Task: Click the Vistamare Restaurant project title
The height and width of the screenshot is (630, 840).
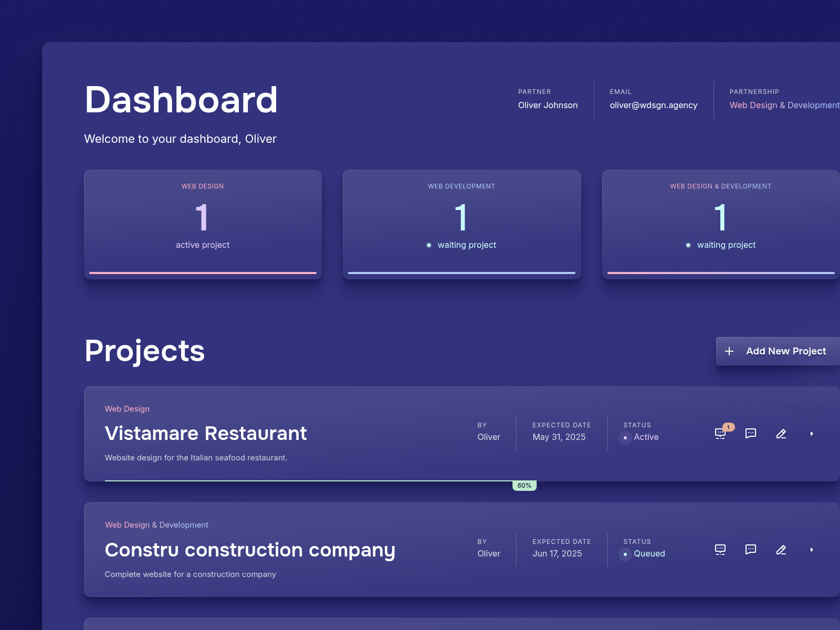Action: [x=206, y=434]
